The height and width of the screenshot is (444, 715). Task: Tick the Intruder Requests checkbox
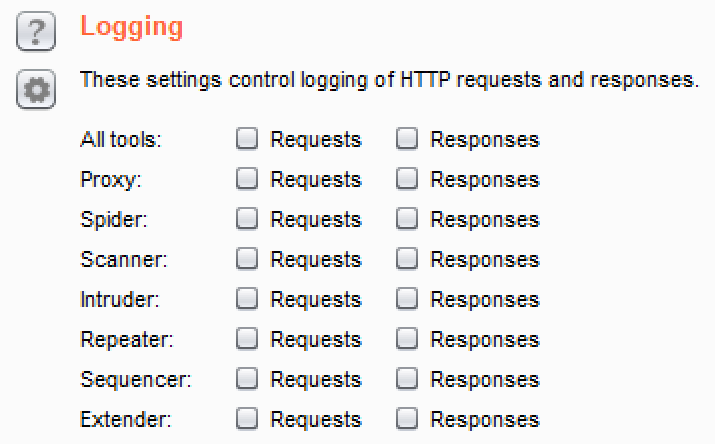pyautogui.click(x=247, y=300)
